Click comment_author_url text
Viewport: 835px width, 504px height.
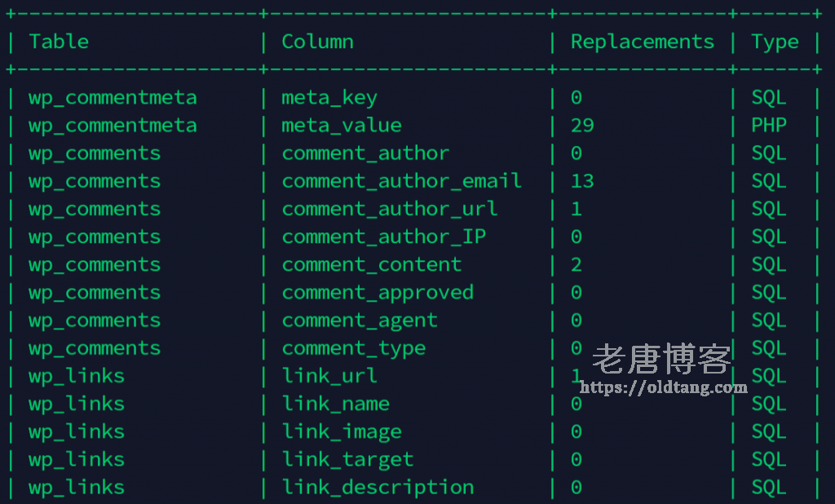[389, 209]
